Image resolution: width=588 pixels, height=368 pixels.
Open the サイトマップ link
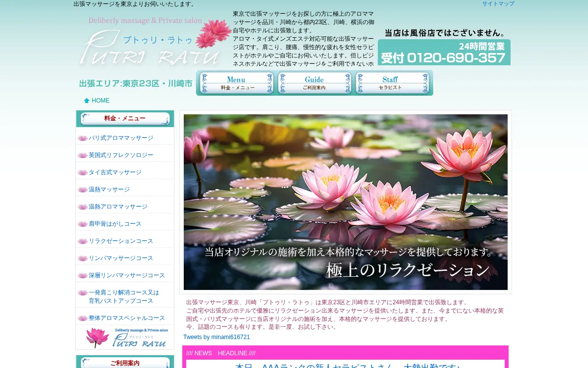(498, 4)
